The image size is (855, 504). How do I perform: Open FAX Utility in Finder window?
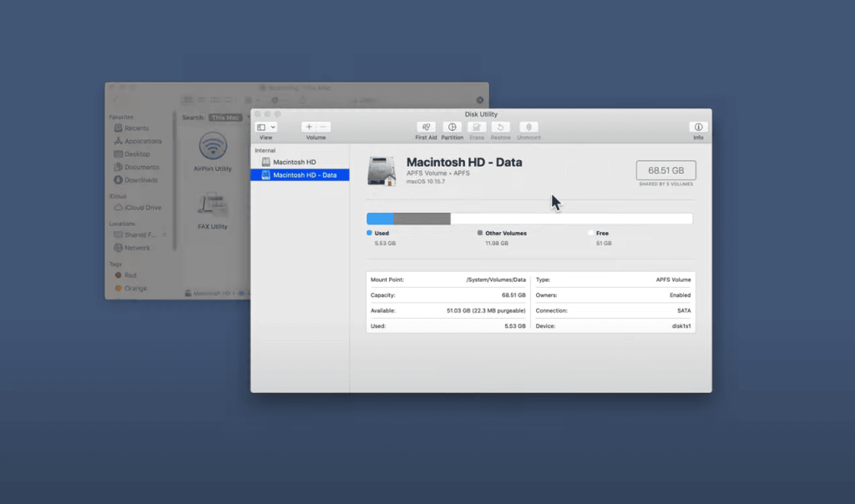point(213,210)
